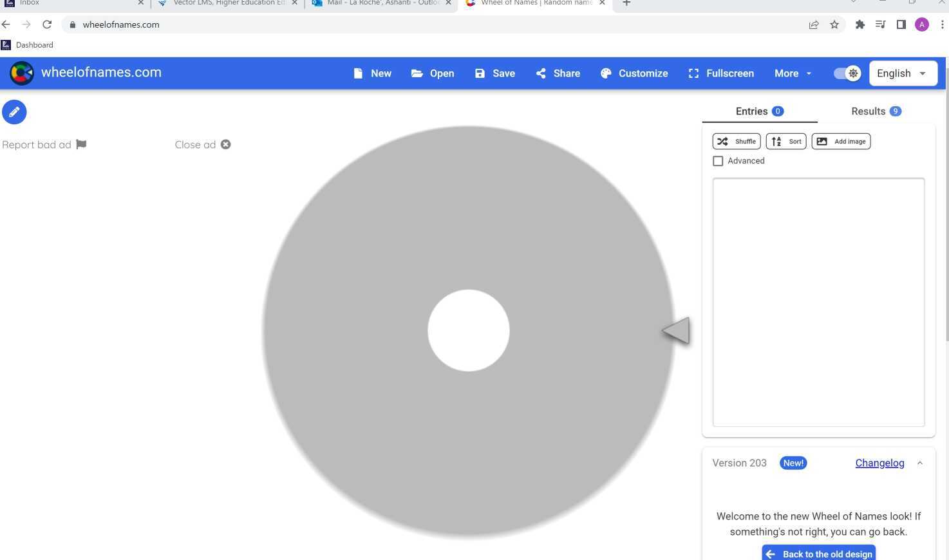Click the Share icon in toolbar
Image resolution: width=949 pixels, height=560 pixels.
[541, 73]
